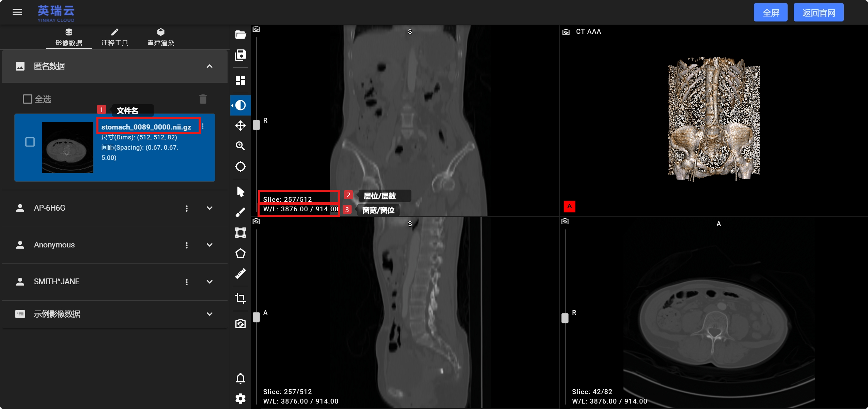868x409 pixels.
Task: Open notifications bell
Action: click(241, 378)
